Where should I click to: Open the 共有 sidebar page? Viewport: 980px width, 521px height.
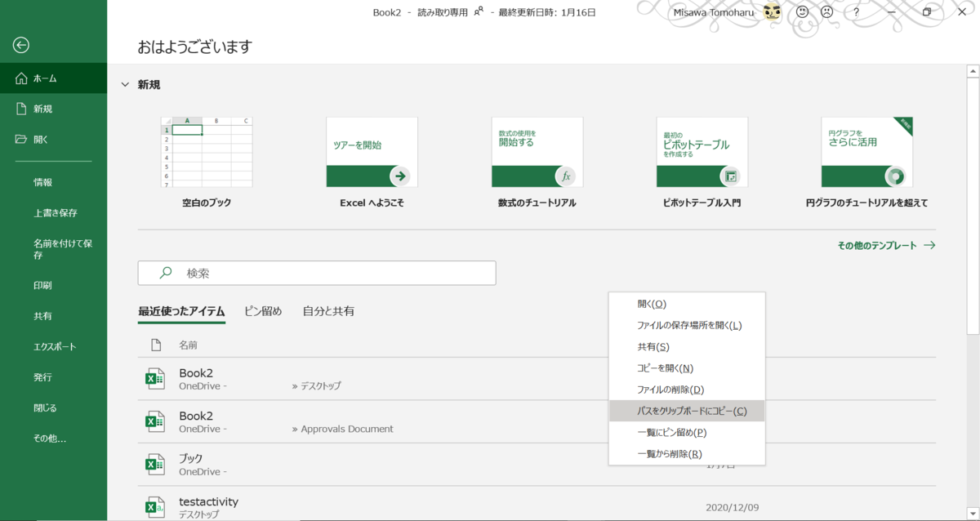tap(53, 315)
